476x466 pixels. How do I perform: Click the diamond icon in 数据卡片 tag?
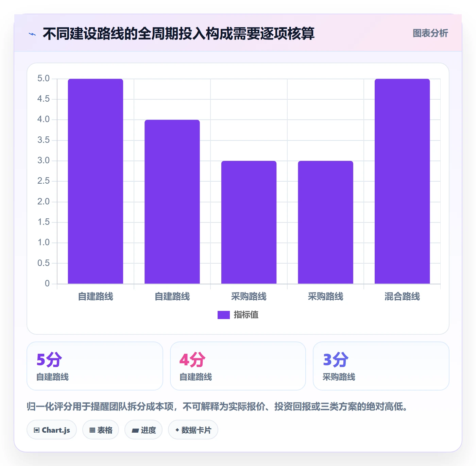coord(177,430)
